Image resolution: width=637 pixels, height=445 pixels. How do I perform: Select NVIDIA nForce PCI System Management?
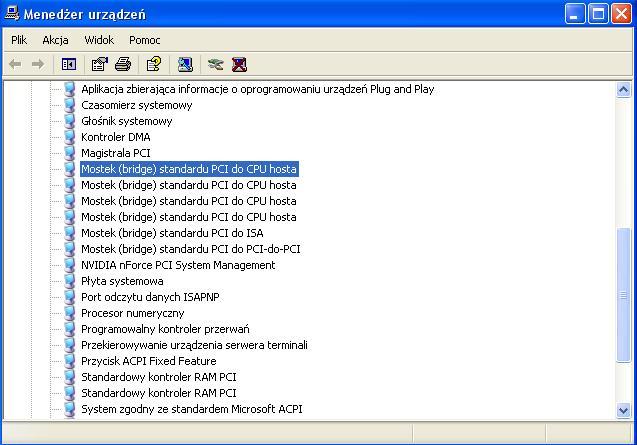click(177, 265)
